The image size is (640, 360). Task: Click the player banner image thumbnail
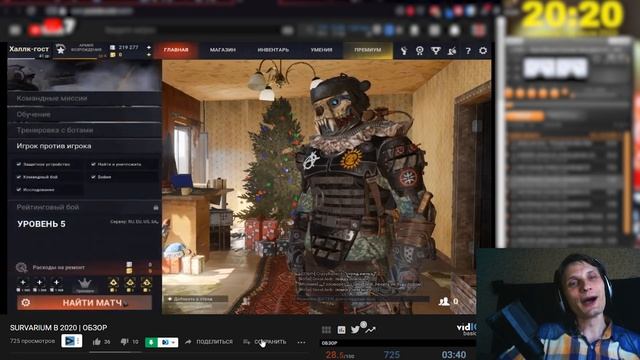pos(84,75)
